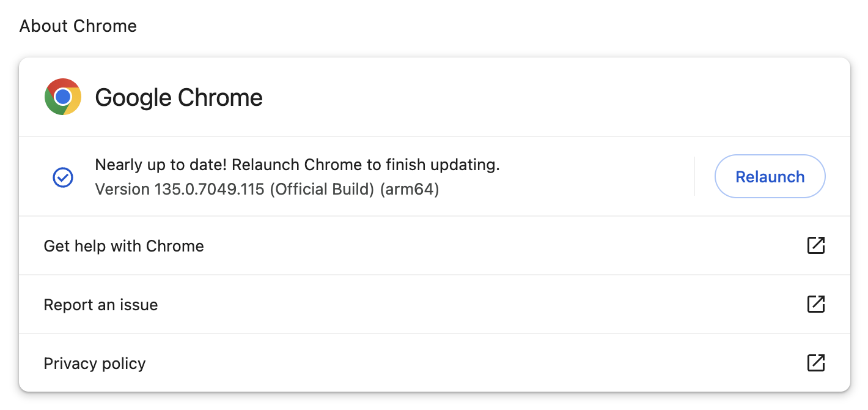Click blank area right of Google Chrome title
Screen dimensions: 868x410
tap(550, 97)
